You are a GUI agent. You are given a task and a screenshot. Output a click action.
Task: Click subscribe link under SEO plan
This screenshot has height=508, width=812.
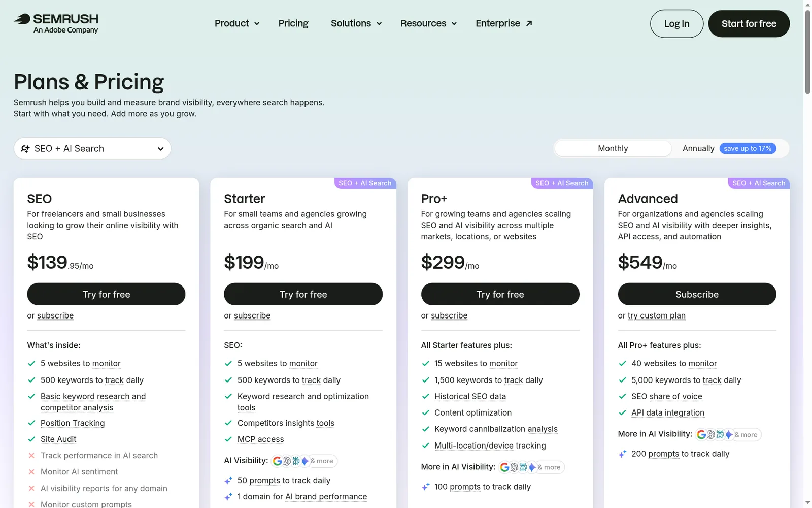(55, 315)
